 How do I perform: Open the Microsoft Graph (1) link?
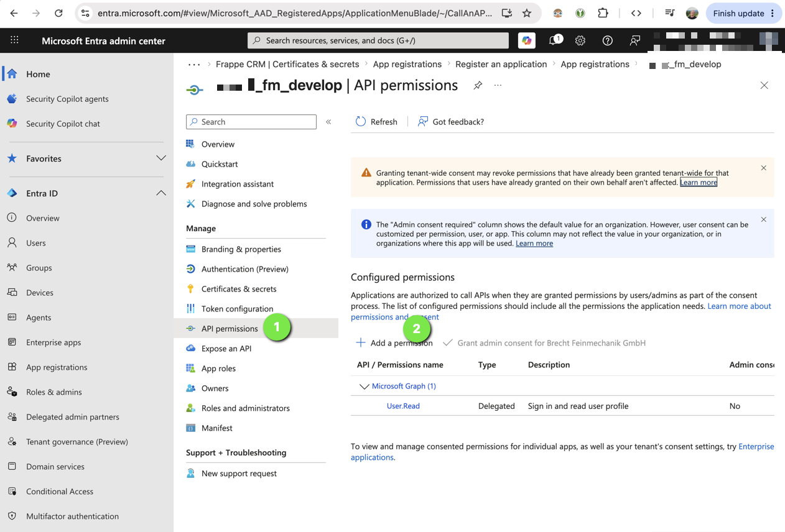[404, 386]
